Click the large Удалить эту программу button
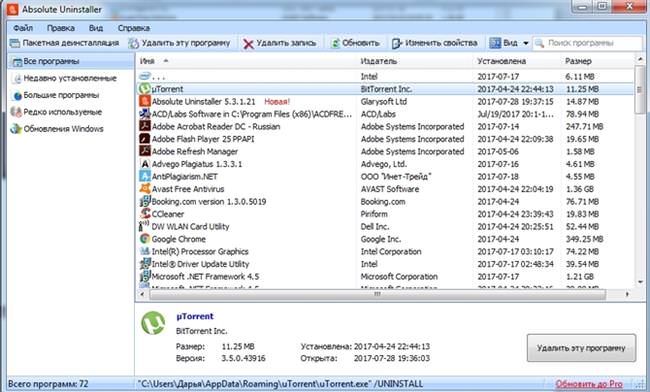Screen dimensions: 650x392 coord(581,348)
